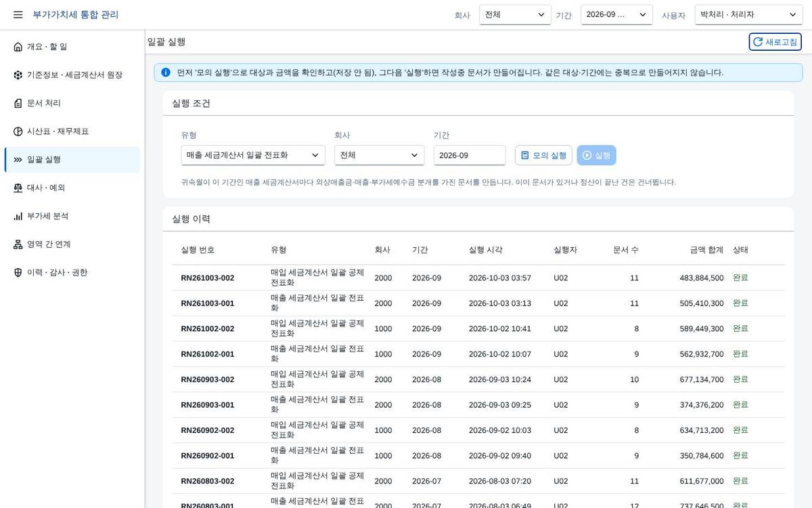Click the home icon beside 개요 · 할 일
812x508 pixels.
(x=18, y=47)
